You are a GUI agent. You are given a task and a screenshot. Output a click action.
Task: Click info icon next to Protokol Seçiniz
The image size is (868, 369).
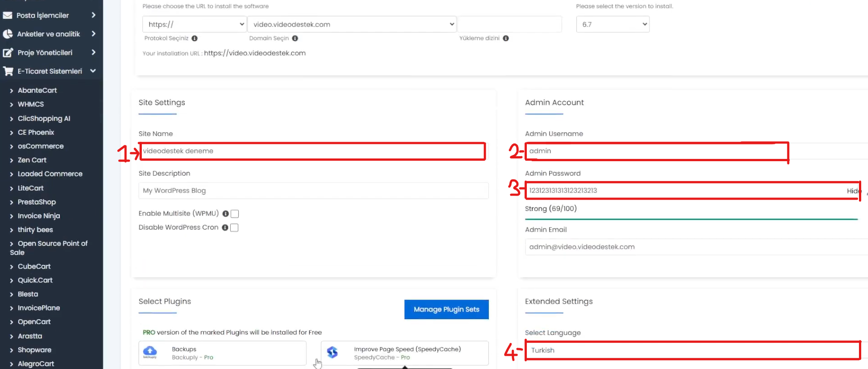click(194, 38)
